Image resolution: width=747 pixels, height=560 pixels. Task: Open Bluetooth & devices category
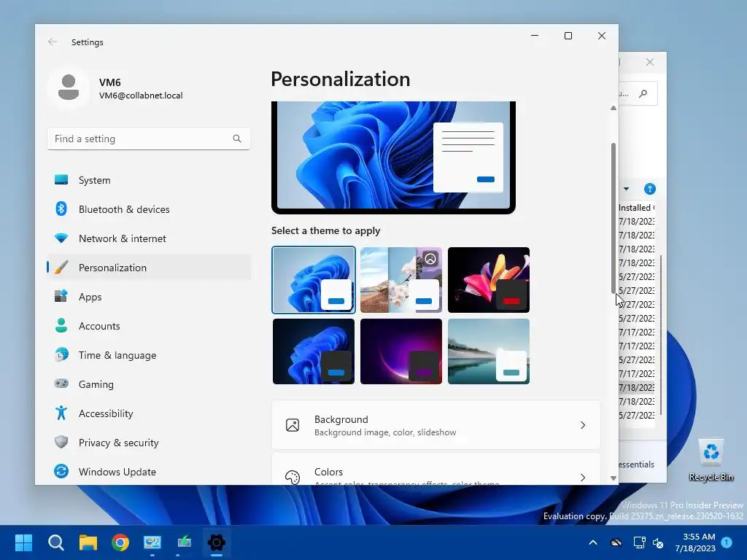(x=149, y=209)
